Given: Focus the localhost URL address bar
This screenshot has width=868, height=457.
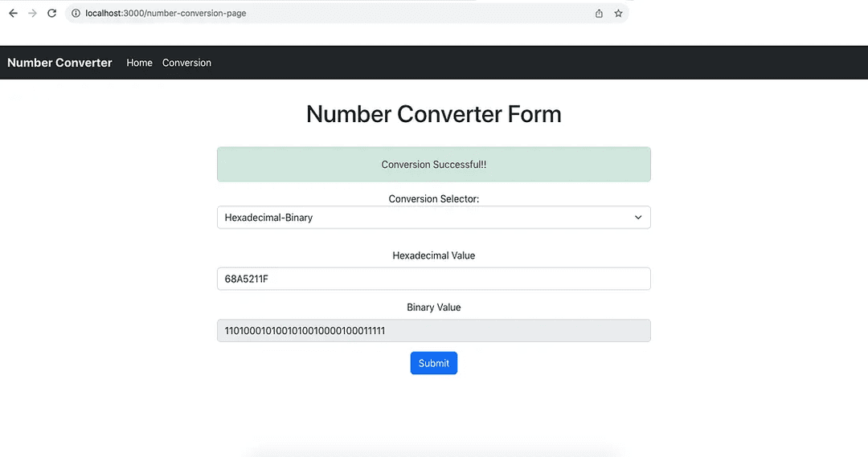Looking at the screenshot, I should 321,14.
